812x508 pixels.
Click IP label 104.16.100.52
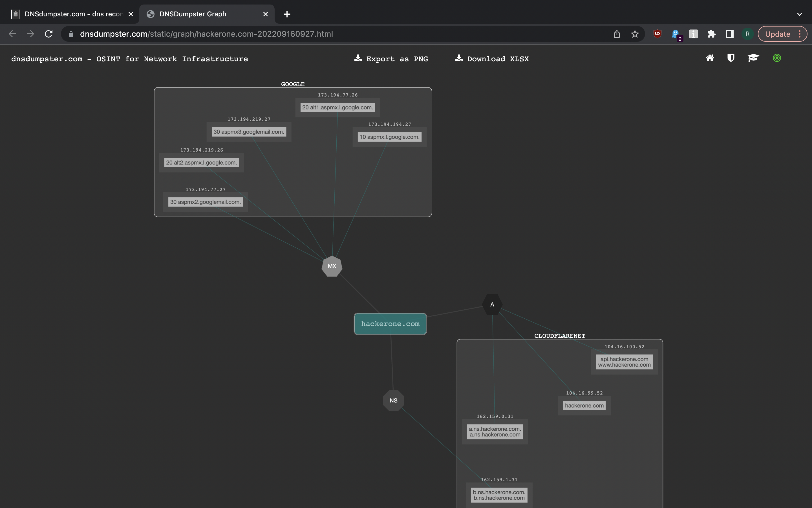pyautogui.click(x=625, y=347)
